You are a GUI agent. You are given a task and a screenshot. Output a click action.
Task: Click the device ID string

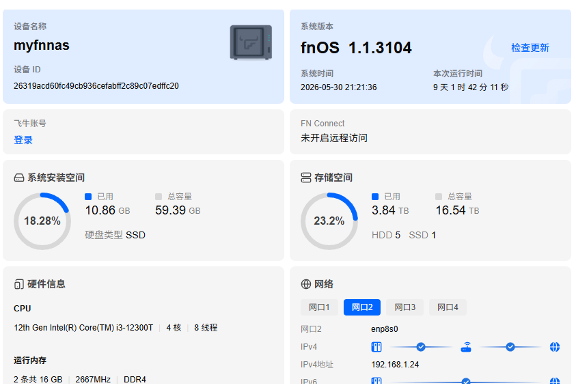tap(96, 86)
